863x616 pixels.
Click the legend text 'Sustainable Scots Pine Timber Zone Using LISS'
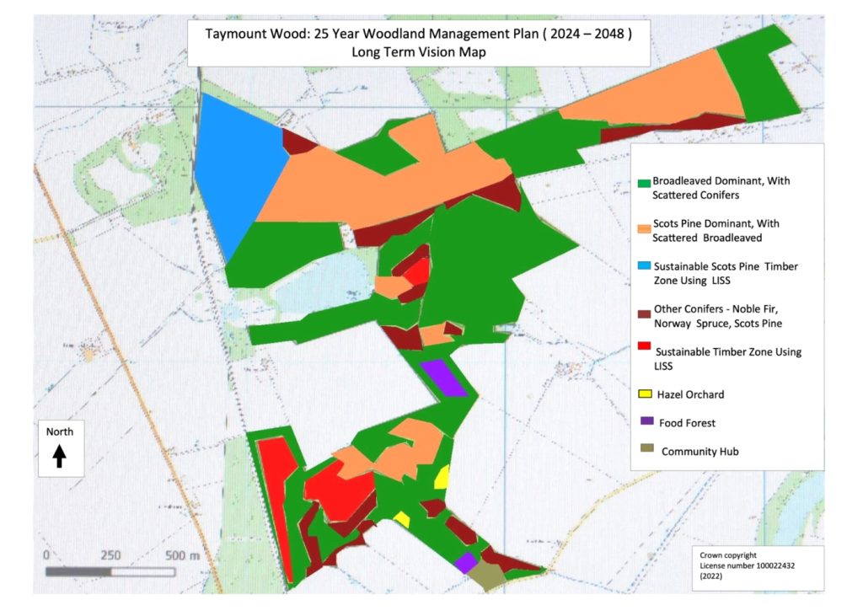(726, 273)
